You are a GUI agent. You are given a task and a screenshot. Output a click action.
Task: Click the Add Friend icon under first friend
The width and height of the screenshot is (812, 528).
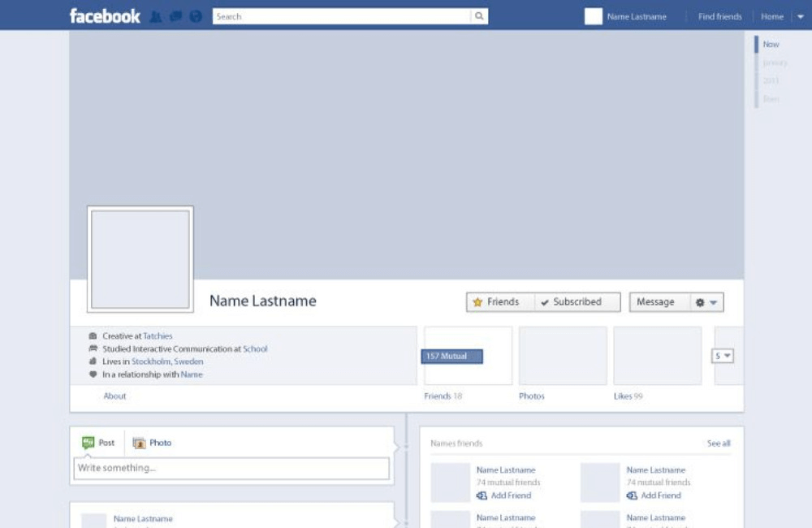(x=482, y=496)
